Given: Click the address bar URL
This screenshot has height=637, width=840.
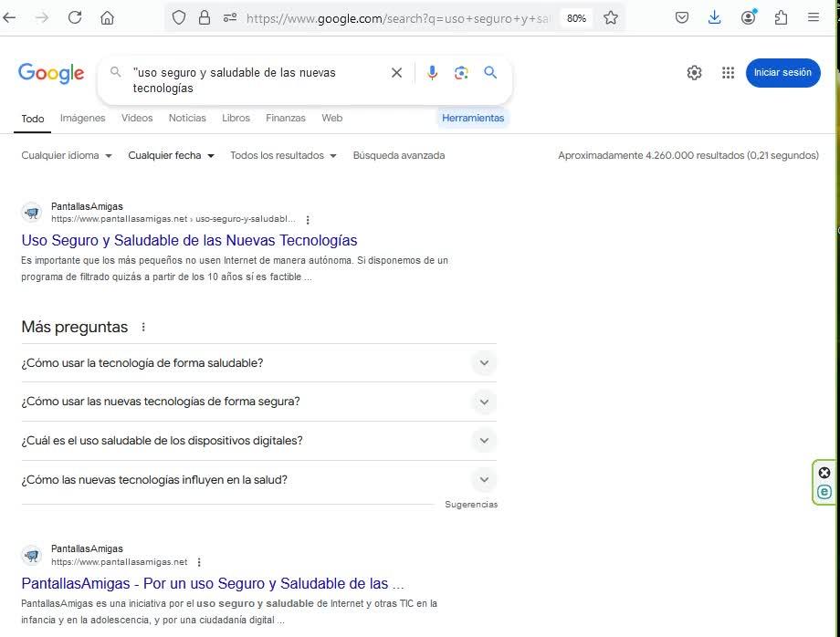Looking at the screenshot, I should (398, 18).
